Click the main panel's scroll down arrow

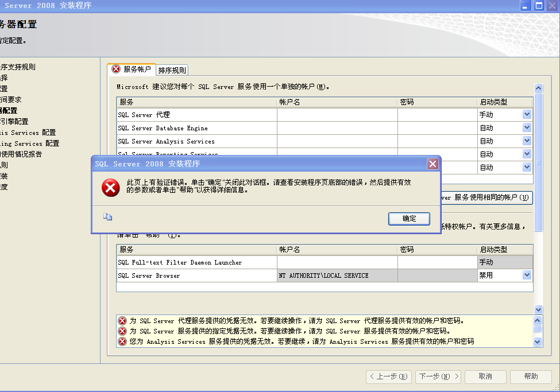coord(538,309)
